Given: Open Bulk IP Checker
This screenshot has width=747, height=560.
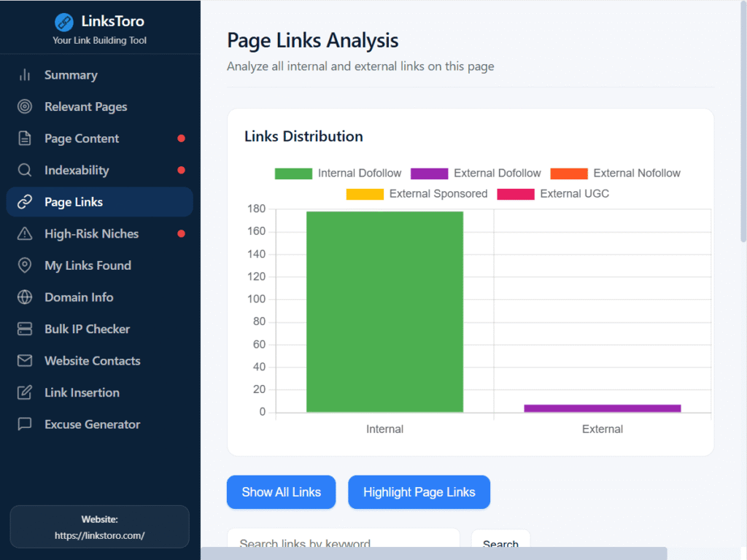Looking at the screenshot, I should 99,329.
